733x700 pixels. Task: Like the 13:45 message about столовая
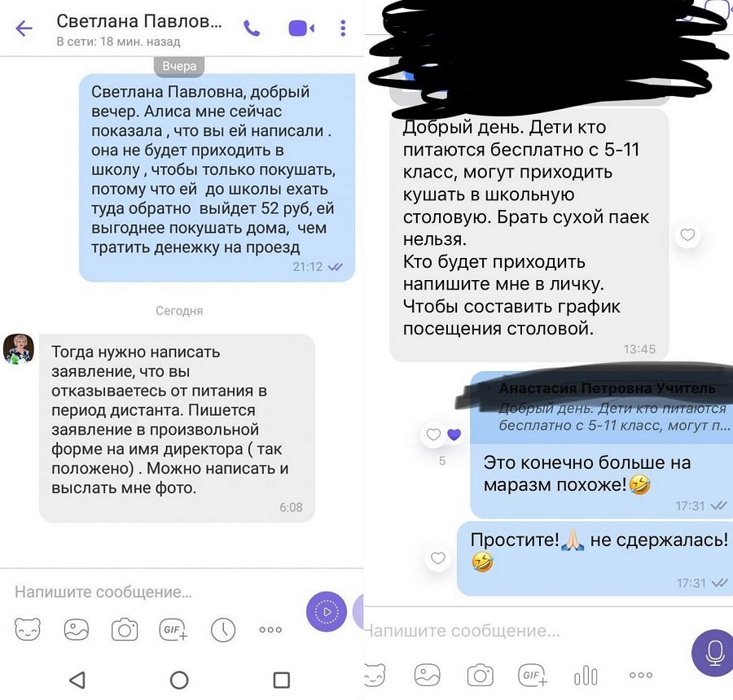pos(687,234)
